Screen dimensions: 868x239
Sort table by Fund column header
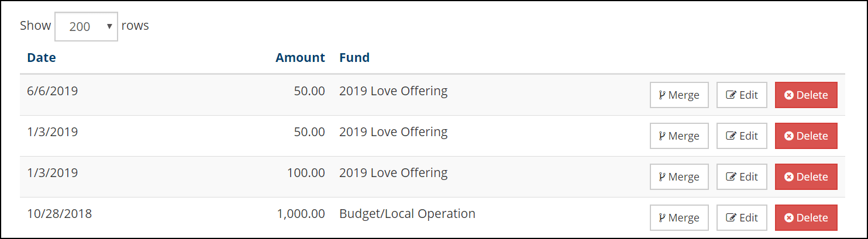[354, 58]
